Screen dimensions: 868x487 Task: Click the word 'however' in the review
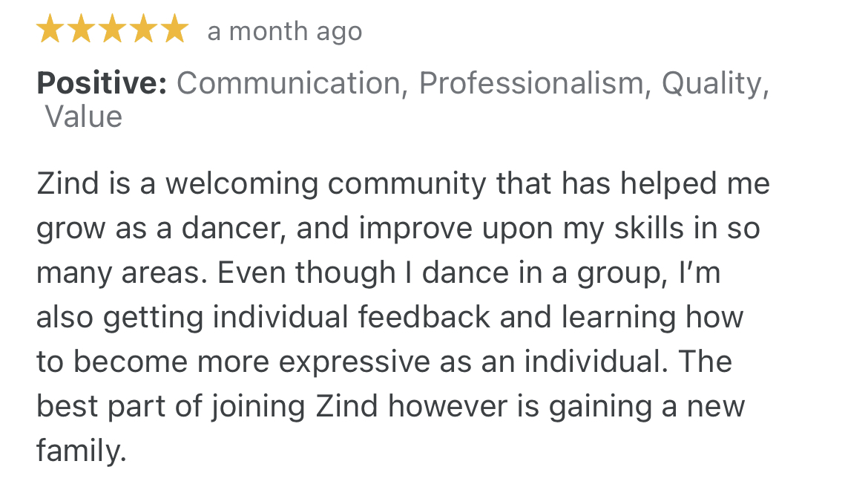(447, 406)
